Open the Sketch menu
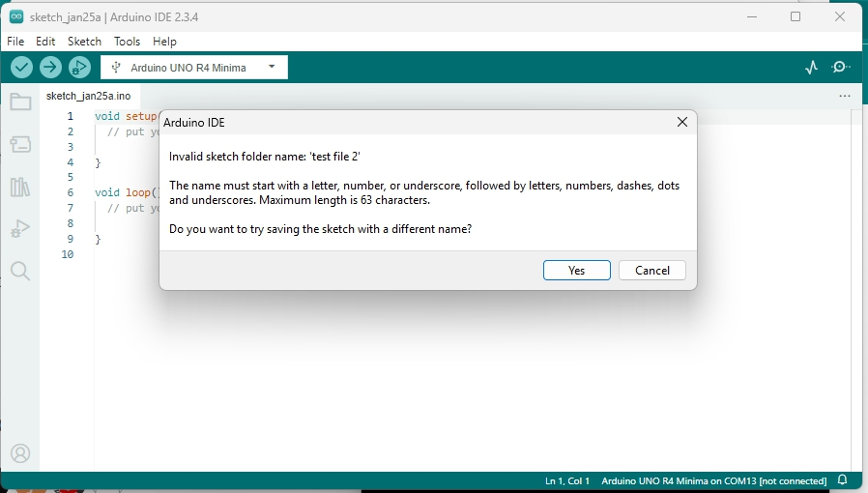Viewport: 868px width, 493px height. point(85,42)
